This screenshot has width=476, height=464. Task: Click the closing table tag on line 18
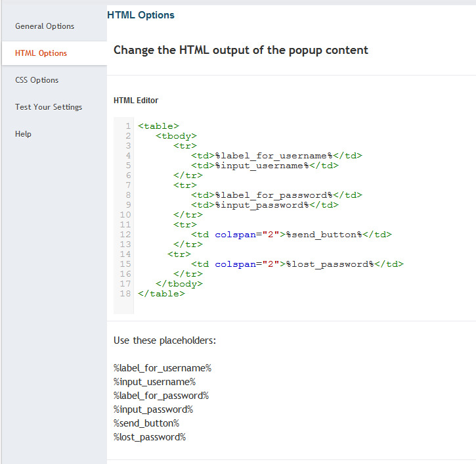(162, 293)
